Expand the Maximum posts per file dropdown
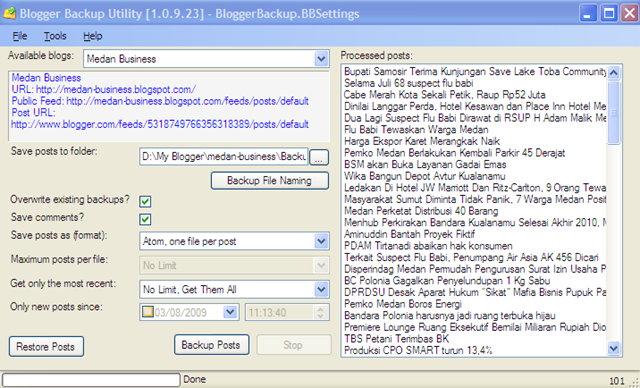The height and width of the screenshot is (388, 640). click(x=321, y=266)
